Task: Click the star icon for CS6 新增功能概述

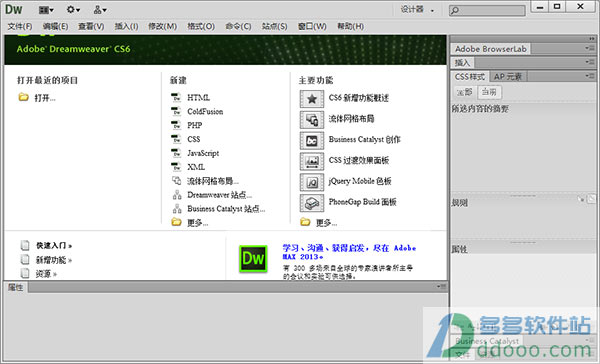Action: [312, 99]
